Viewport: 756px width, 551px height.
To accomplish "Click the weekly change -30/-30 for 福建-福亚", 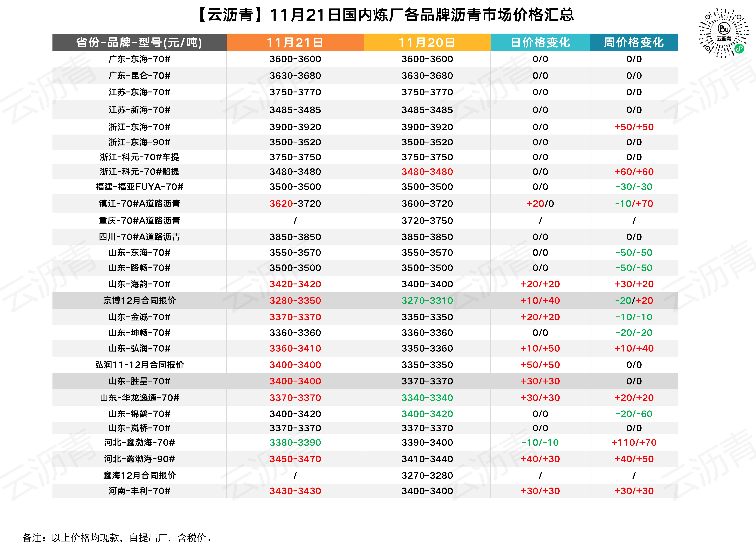I will pyautogui.click(x=634, y=187).
